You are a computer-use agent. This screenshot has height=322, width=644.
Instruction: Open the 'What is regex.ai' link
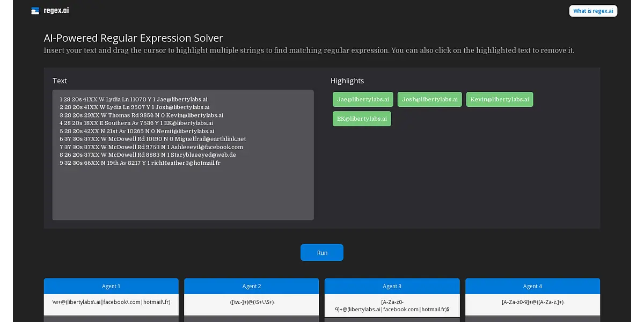(x=593, y=11)
